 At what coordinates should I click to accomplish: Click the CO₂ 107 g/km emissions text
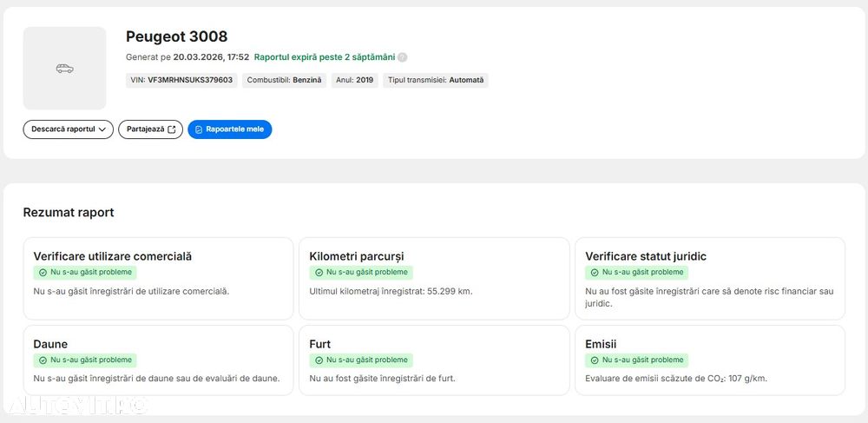click(676, 379)
